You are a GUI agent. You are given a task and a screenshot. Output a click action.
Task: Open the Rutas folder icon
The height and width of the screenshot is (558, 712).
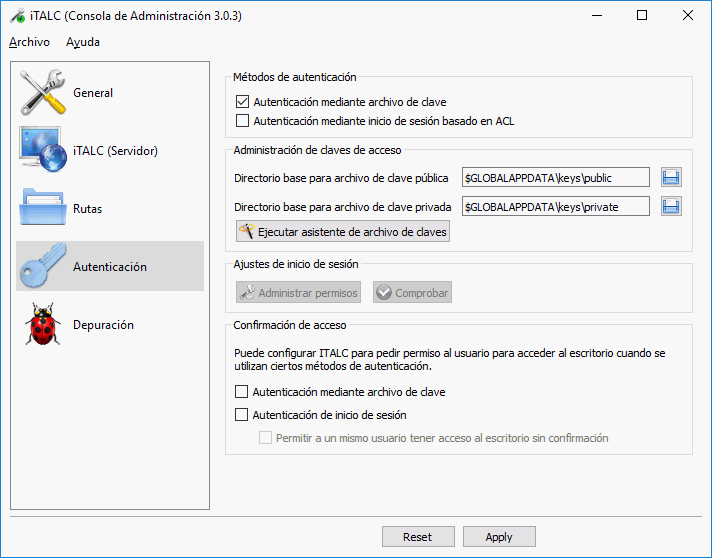(42, 209)
